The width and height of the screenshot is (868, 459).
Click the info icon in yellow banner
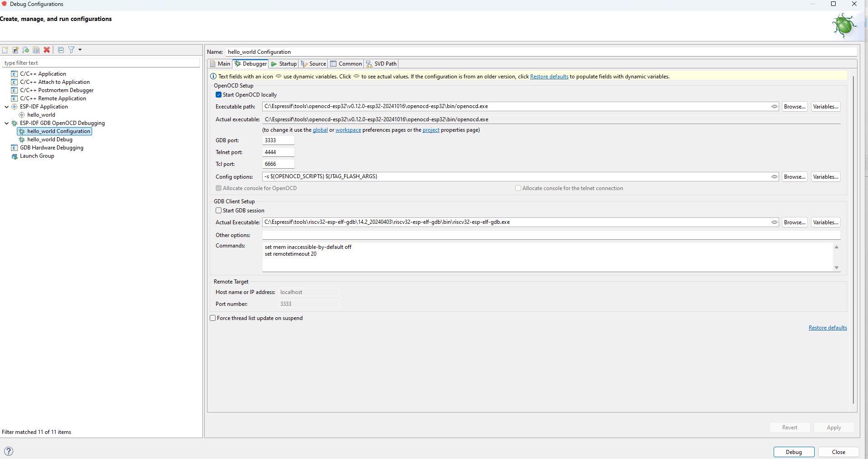coord(213,76)
